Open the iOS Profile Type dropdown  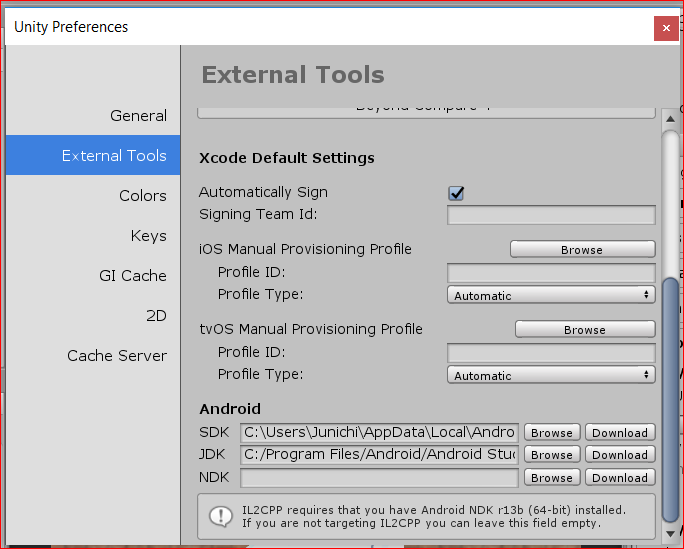click(x=551, y=295)
